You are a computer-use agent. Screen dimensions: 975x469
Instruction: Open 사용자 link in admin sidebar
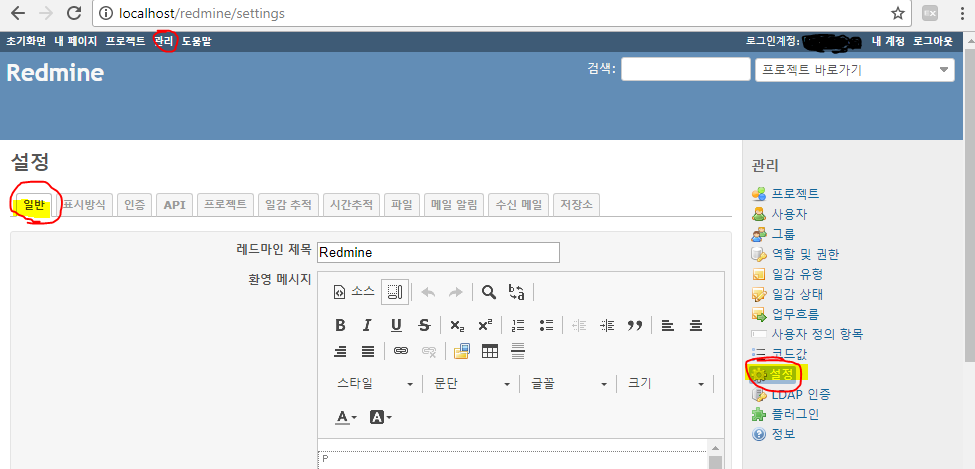(789, 214)
